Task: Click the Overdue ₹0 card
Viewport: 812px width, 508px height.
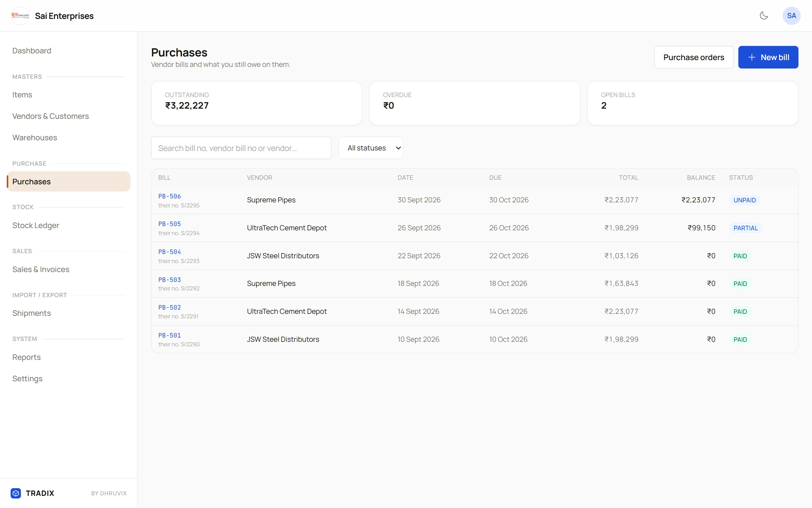Action: click(x=475, y=103)
